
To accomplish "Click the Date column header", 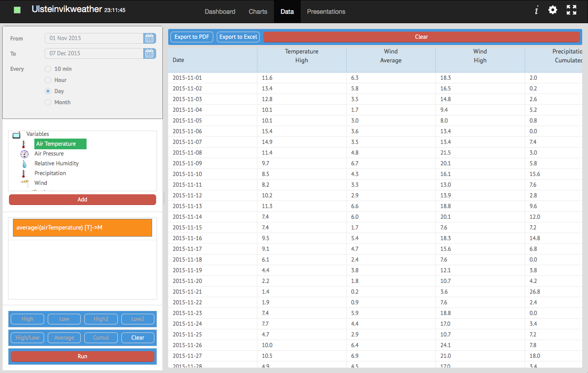I will [x=212, y=60].
